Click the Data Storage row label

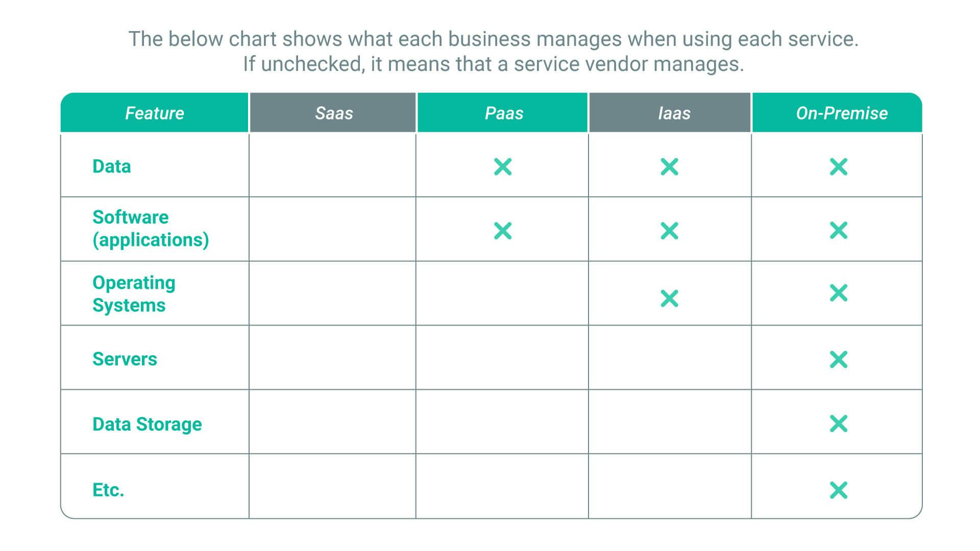tap(147, 424)
